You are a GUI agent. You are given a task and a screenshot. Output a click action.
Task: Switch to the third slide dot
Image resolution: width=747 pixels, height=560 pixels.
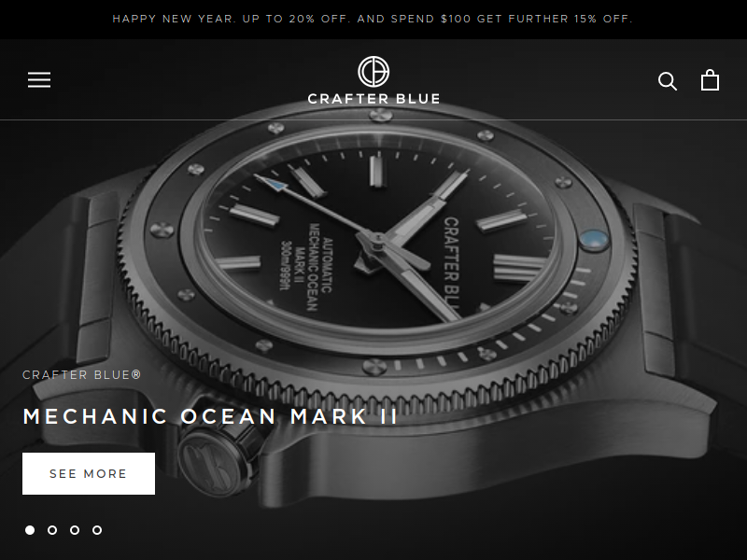pyautogui.click(x=75, y=530)
